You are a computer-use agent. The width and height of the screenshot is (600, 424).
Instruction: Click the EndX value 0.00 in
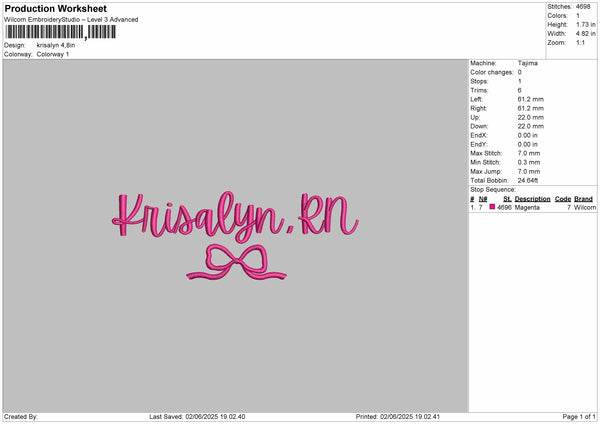point(528,135)
